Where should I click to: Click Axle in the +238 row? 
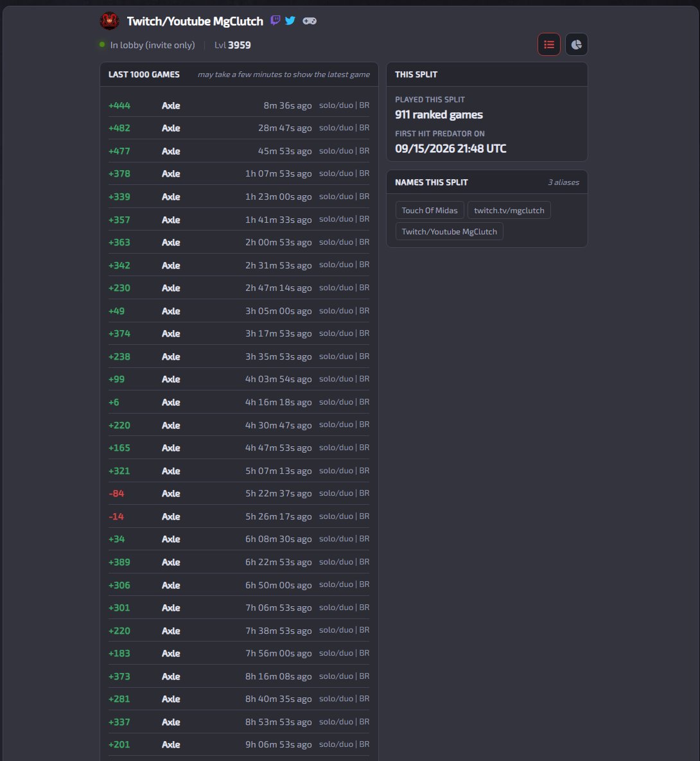point(171,356)
